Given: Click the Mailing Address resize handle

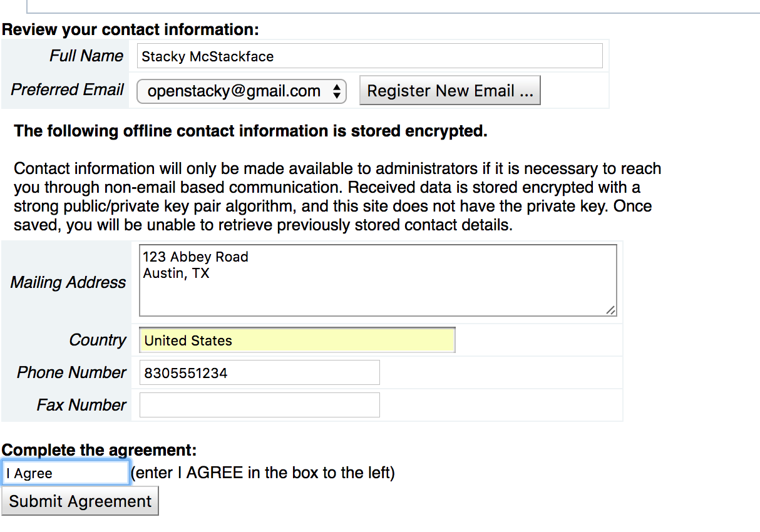Looking at the screenshot, I should tap(610, 310).
